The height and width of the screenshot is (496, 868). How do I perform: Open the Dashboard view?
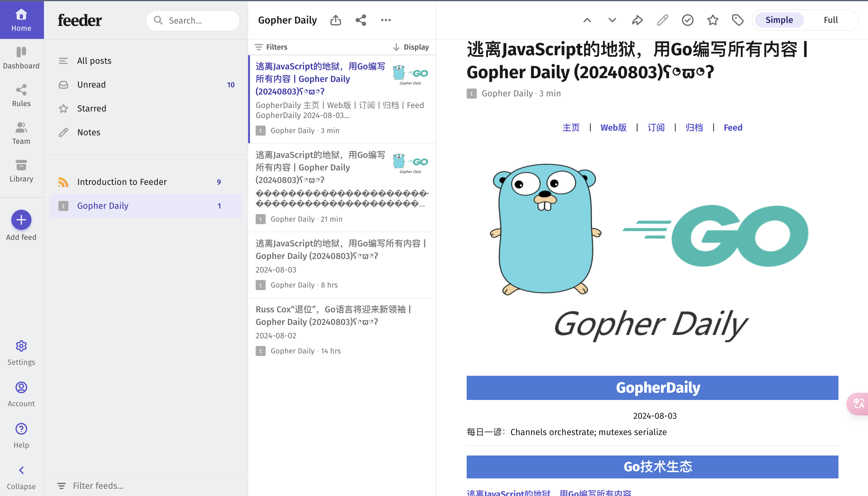point(21,58)
